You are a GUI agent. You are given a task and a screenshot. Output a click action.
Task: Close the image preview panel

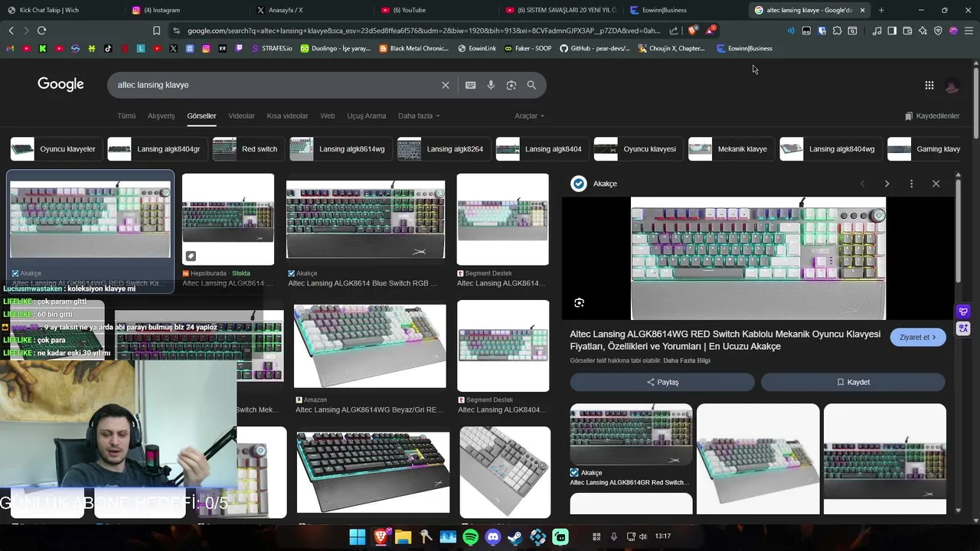click(x=936, y=184)
